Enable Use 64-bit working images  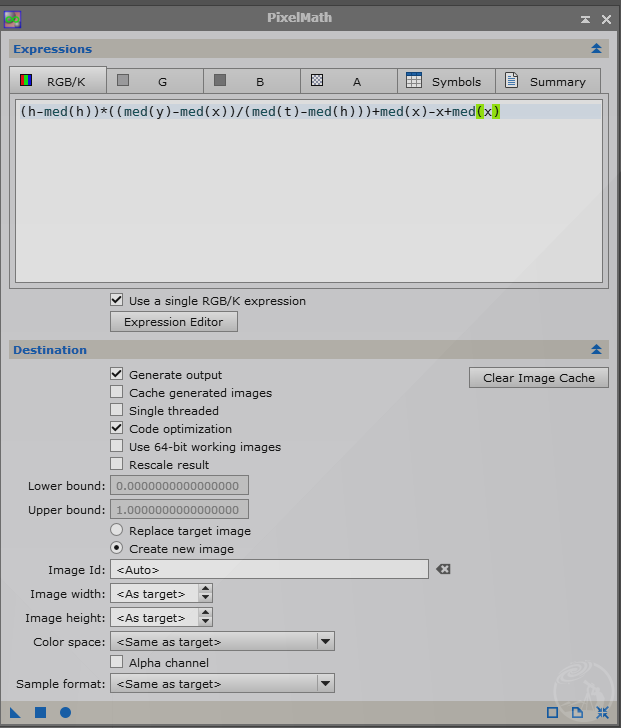coord(116,446)
